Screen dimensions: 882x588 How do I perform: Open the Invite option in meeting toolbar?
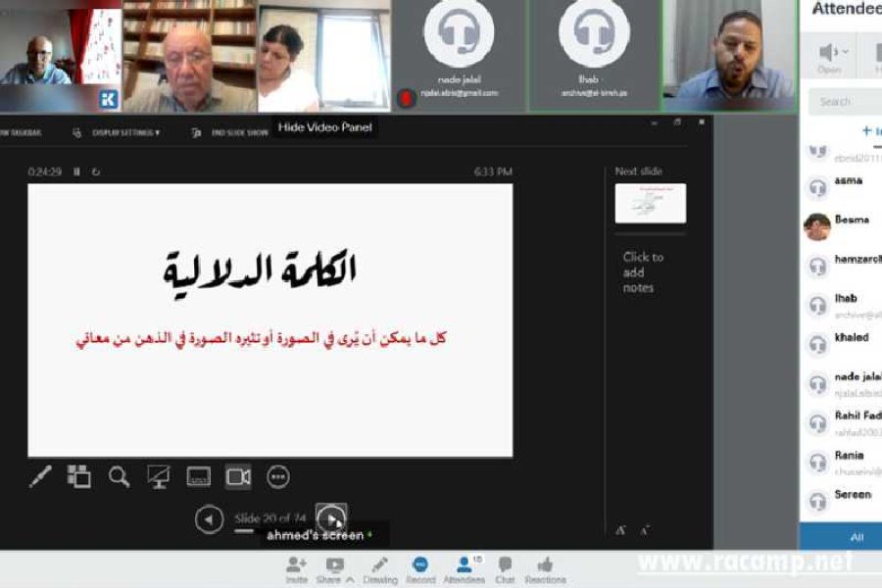[x=296, y=569]
